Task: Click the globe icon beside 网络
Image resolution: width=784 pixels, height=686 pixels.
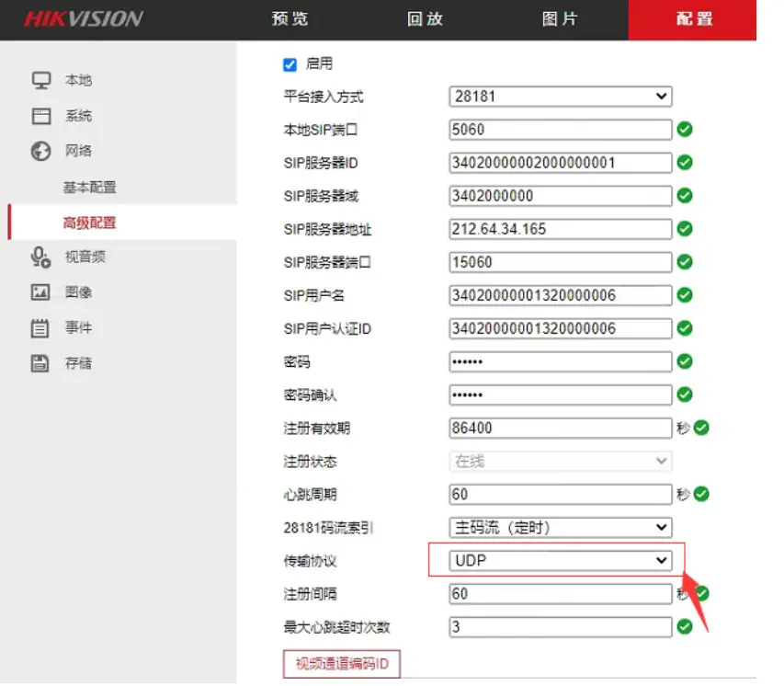Action: point(40,152)
